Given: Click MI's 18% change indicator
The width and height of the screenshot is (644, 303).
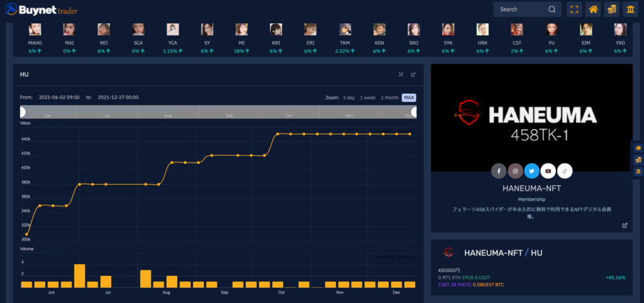Looking at the screenshot, I should [241, 51].
